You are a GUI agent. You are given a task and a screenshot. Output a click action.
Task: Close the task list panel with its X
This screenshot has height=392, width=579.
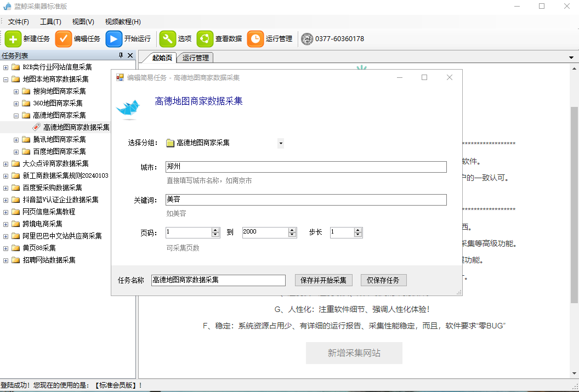(x=130, y=55)
